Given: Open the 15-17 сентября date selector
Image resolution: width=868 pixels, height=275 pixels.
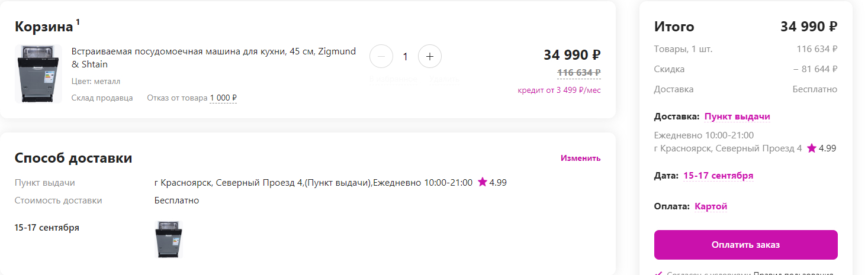Looking at the screenshot, I should [718, 176].
